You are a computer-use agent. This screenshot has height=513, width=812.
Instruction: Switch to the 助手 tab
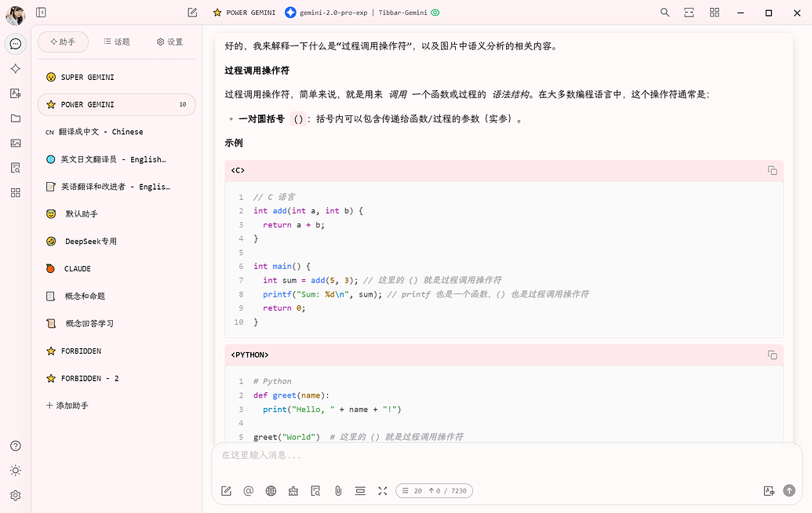click(64, 42)
